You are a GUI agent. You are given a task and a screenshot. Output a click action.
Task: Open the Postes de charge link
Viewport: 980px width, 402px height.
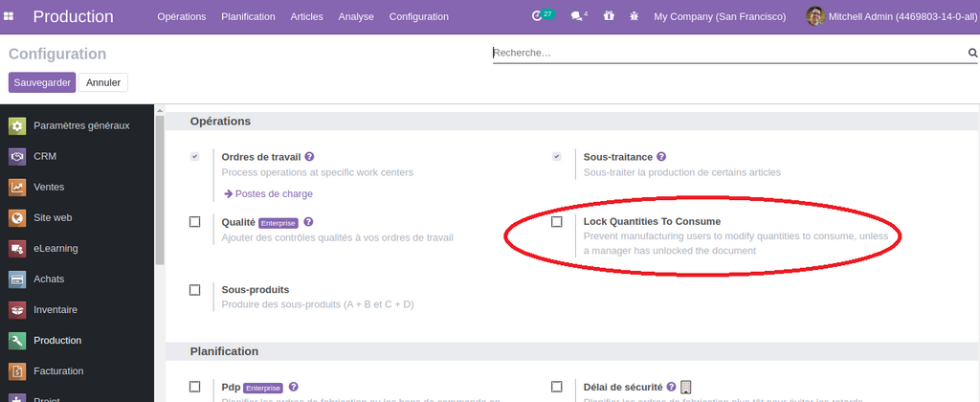[273, 193]
